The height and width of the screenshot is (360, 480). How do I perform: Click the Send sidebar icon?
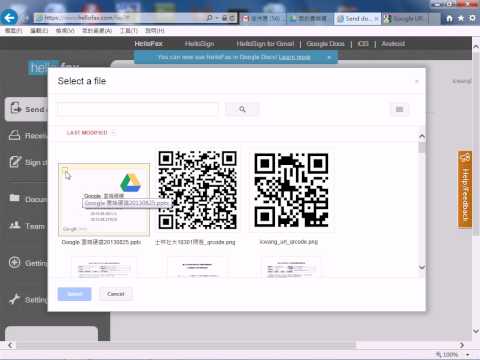click(x=15, y=108)
